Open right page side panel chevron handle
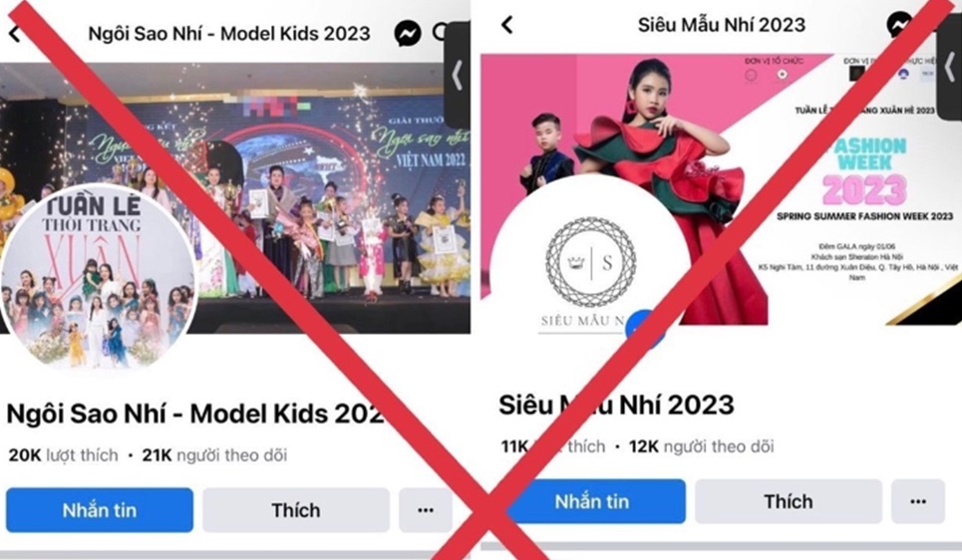The height and width of the screenshot is (560, 962). click(x=950, y=65)
